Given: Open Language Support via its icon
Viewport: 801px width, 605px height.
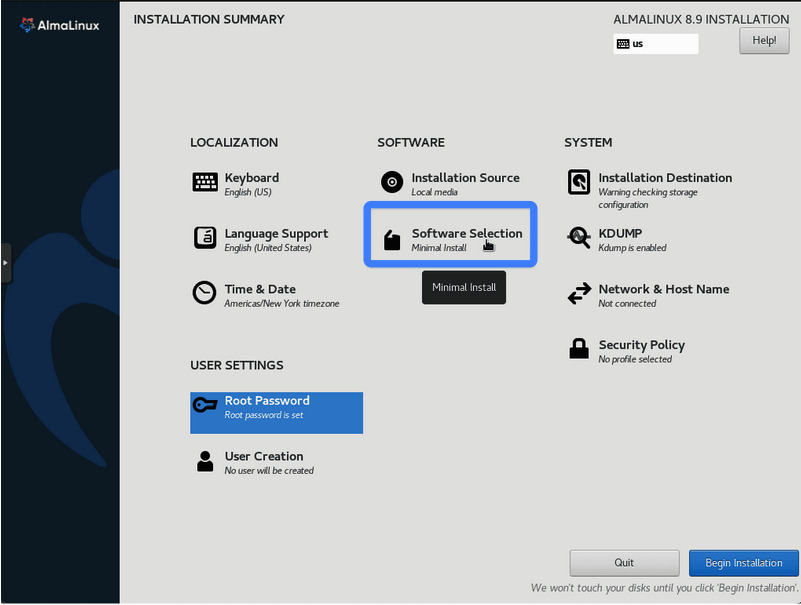Looking at the screenshot, I should point(204,238).
